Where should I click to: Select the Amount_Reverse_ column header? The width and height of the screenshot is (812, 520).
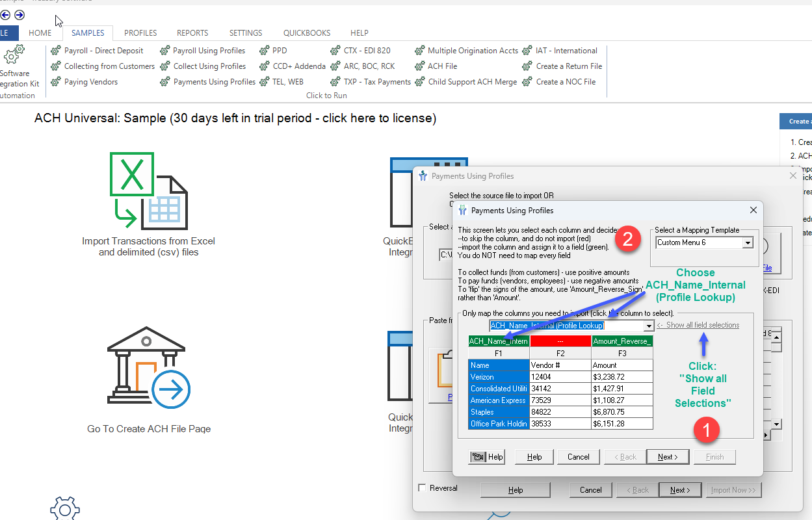coord(622,341)
